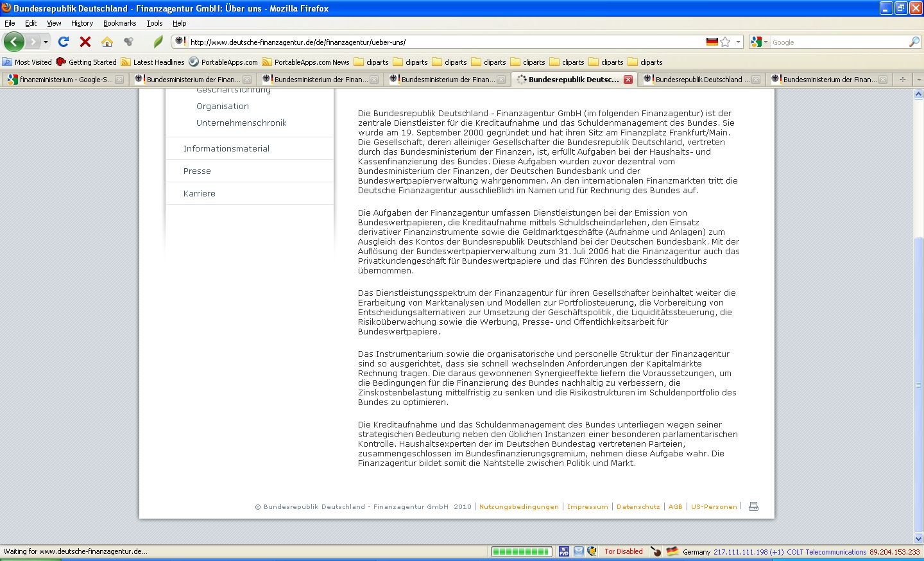Bookmark this page with star icon
The image size is (924, 561).
[x=725, y=42]
